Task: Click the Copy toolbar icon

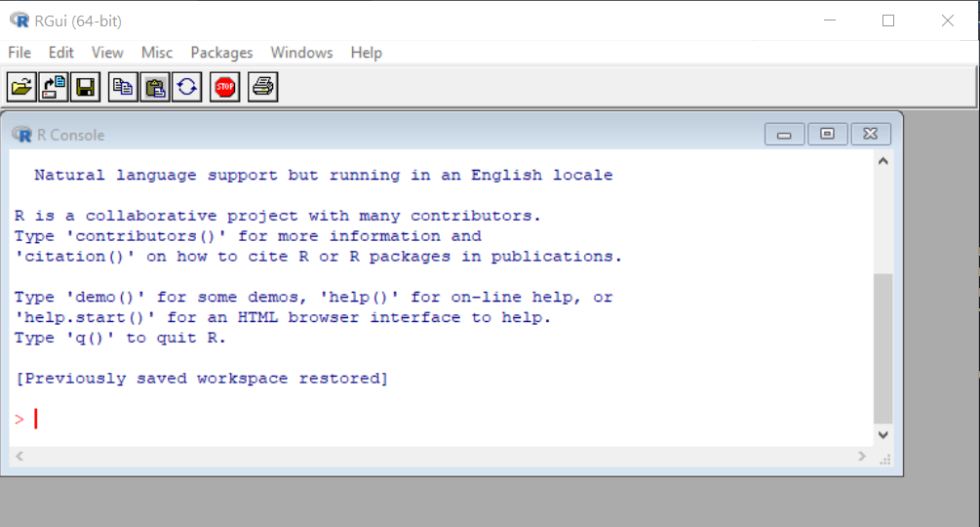Action: (x=123, y=87)
